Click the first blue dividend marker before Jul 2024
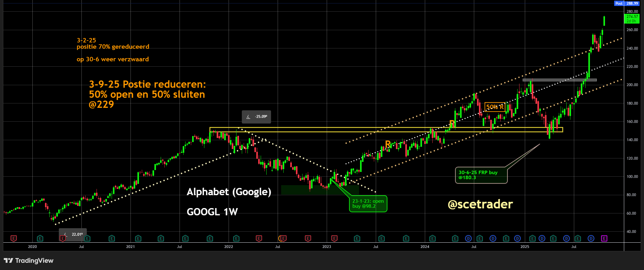644x270 pixels. pos(468,239)
